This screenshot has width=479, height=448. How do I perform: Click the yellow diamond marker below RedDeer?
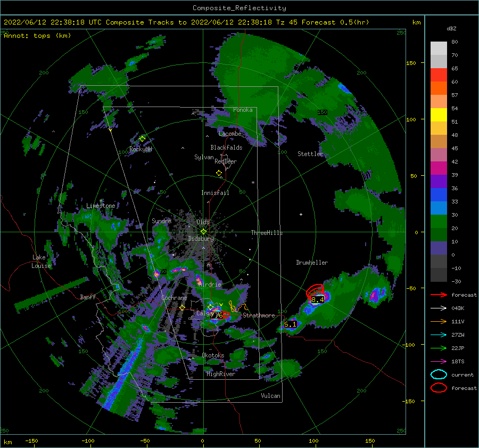[x=219, y=173]
